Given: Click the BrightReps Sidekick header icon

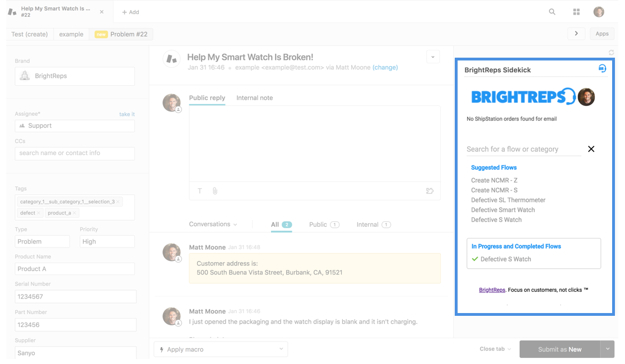Looking at the screenshot, I should (x=602, y=68).
